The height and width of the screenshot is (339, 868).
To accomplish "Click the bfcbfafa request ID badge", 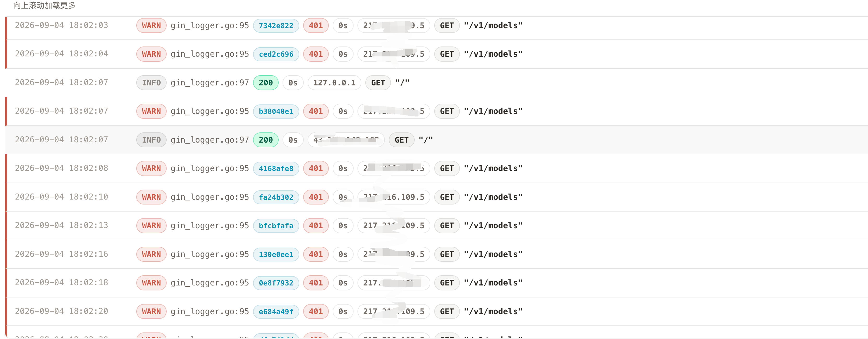I will [x=276, y=226].
